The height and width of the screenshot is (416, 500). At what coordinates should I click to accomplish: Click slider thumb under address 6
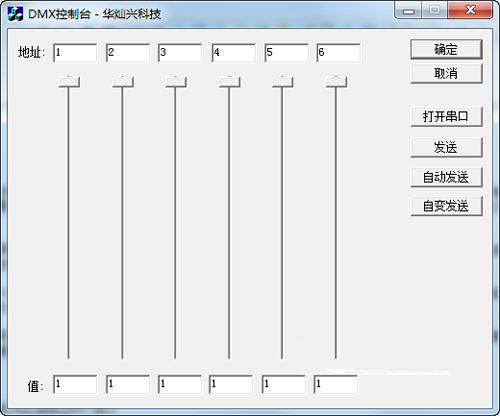[336, 82]
